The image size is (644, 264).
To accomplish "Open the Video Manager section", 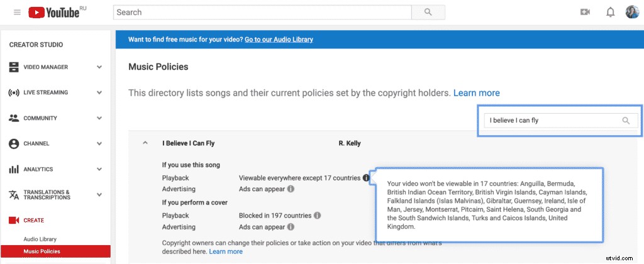I will tap(45, 67).
